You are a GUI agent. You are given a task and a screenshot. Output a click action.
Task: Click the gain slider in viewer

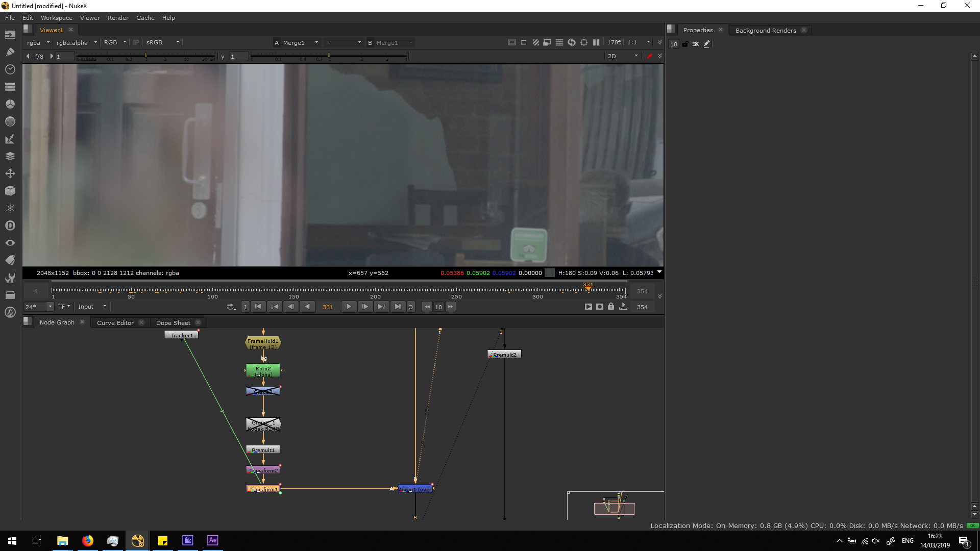coord(145,56)
